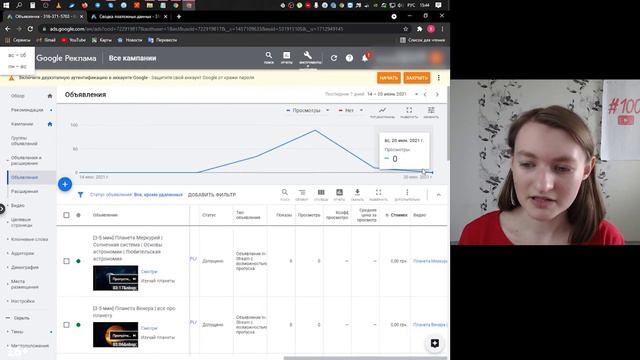This screenshot has height=360, width=640.
Task: Switch to the second Chrome tab
Action: tap(129, 17)
